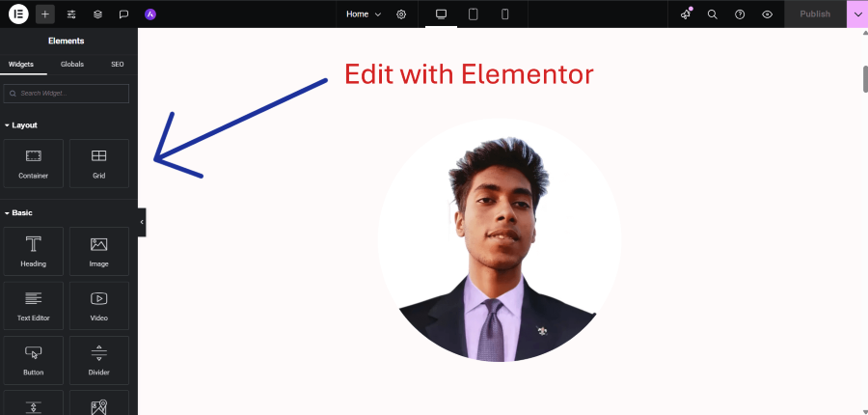
Task: Select the SEO tab
Action: [x=118, y=65]
